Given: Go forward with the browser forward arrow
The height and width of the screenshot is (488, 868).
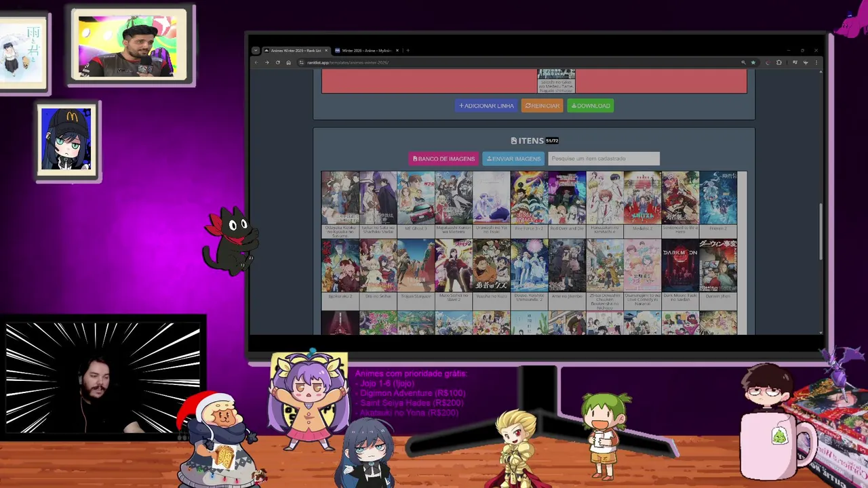Looking at the screenshot, I should click(267, 62).
